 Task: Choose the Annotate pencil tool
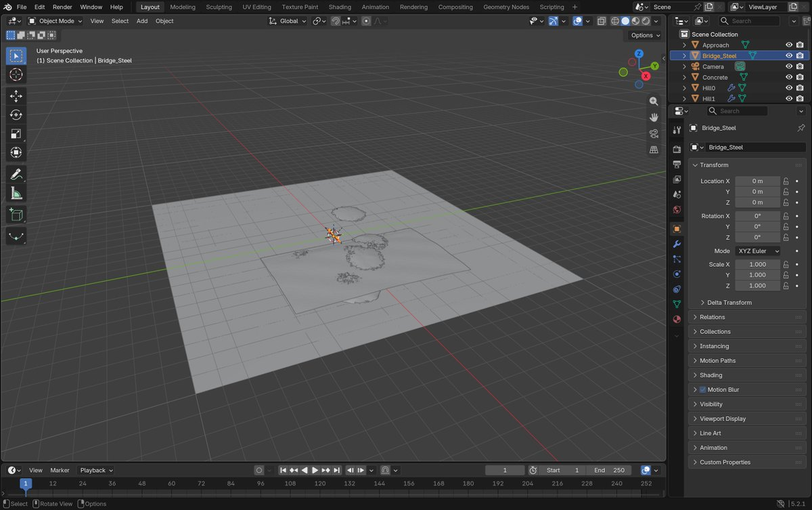click(16, 175)
